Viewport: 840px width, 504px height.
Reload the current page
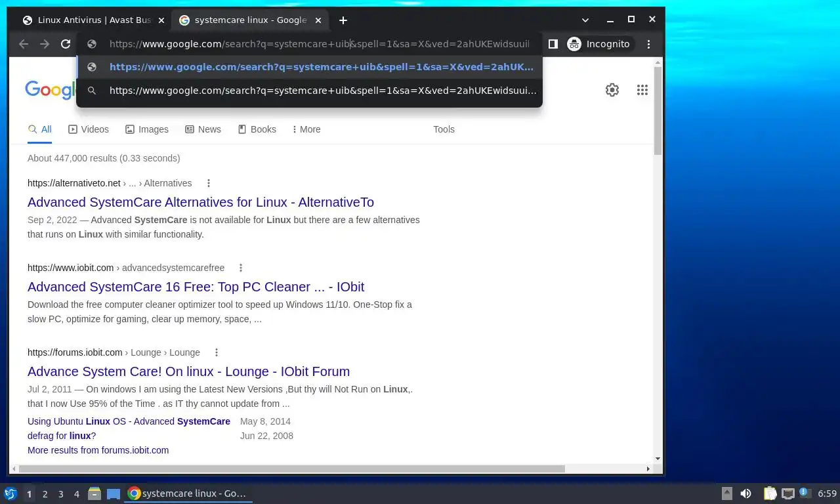66,44
